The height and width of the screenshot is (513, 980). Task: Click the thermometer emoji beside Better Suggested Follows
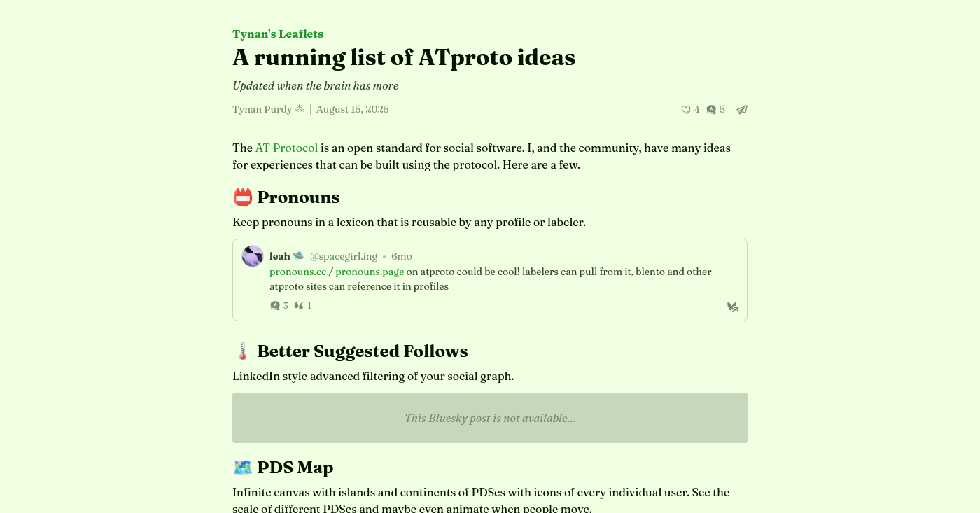(242, 351)
